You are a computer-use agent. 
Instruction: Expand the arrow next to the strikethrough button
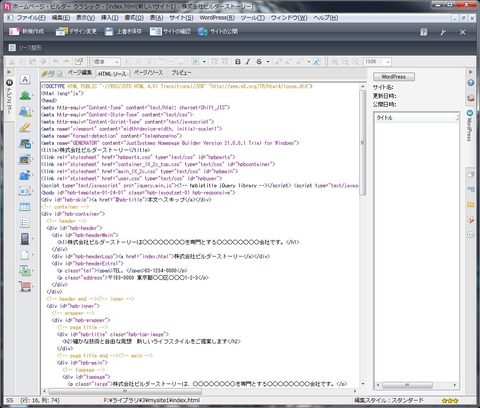tap(268, 62)
